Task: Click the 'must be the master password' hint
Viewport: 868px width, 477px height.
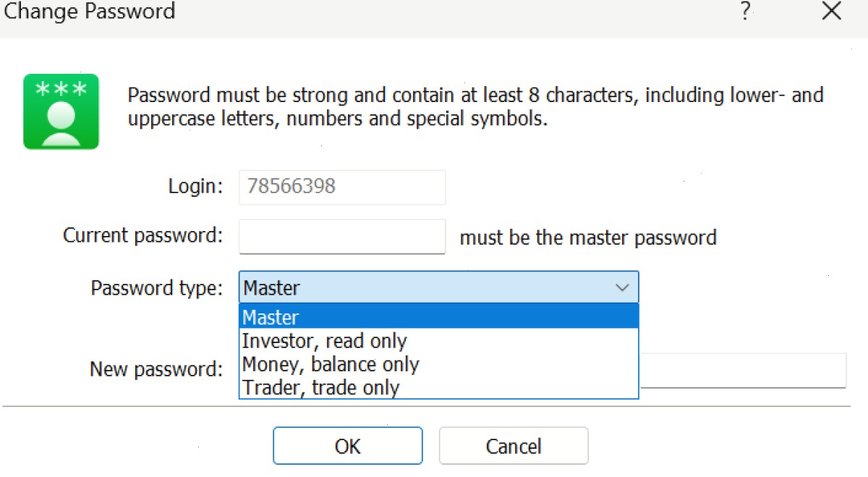Action: pyautogui.click(x=588, y=237)
